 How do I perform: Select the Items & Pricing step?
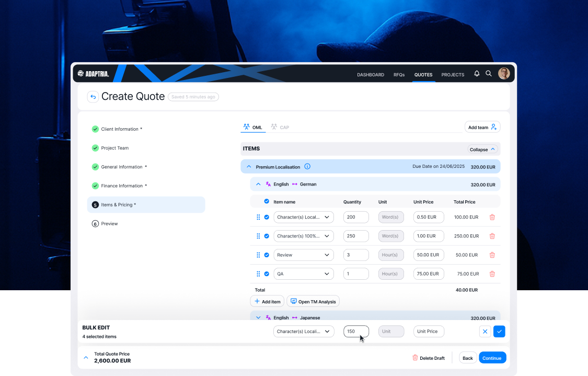pos(146,204)
